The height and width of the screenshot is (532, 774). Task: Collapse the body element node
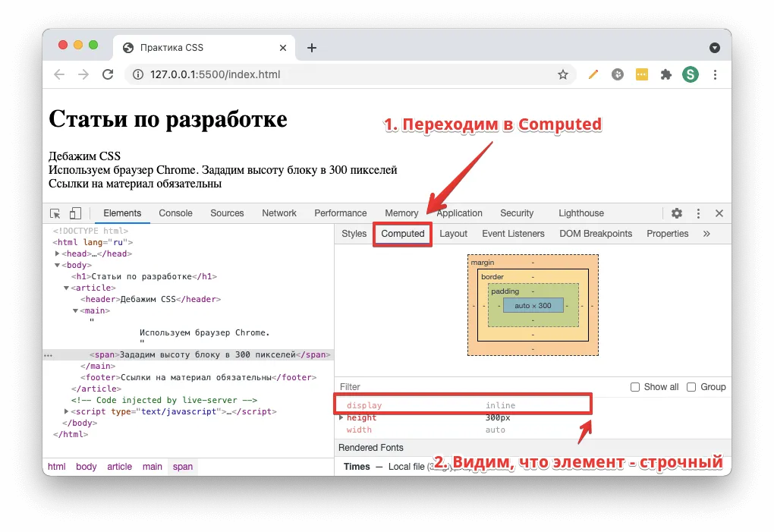click(x=57, y=265)
